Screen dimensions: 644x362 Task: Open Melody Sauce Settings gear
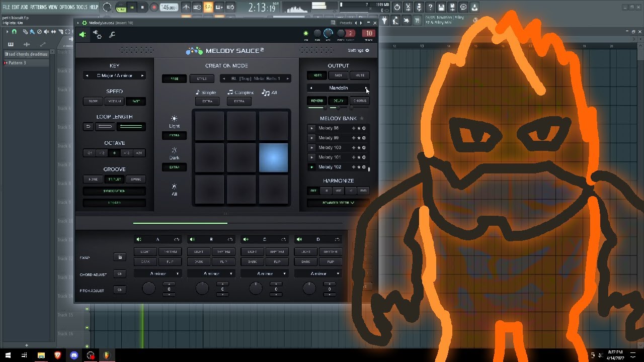point(367,50)
